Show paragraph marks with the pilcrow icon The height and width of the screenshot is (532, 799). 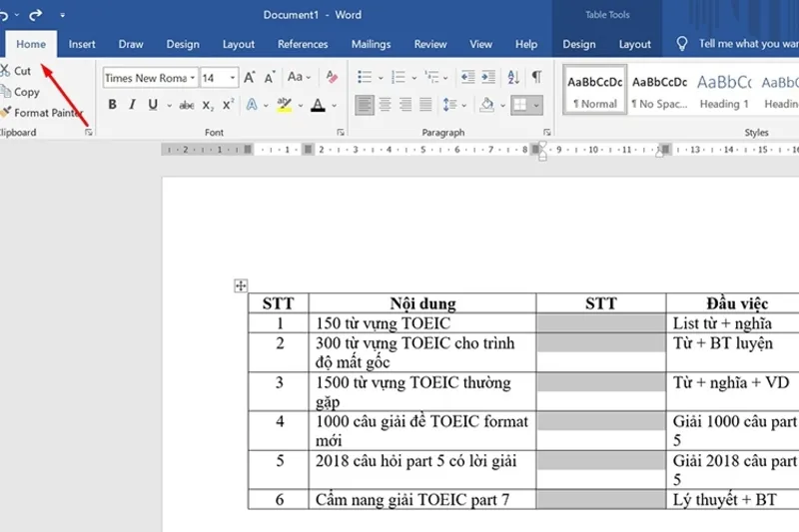(536, 77)
